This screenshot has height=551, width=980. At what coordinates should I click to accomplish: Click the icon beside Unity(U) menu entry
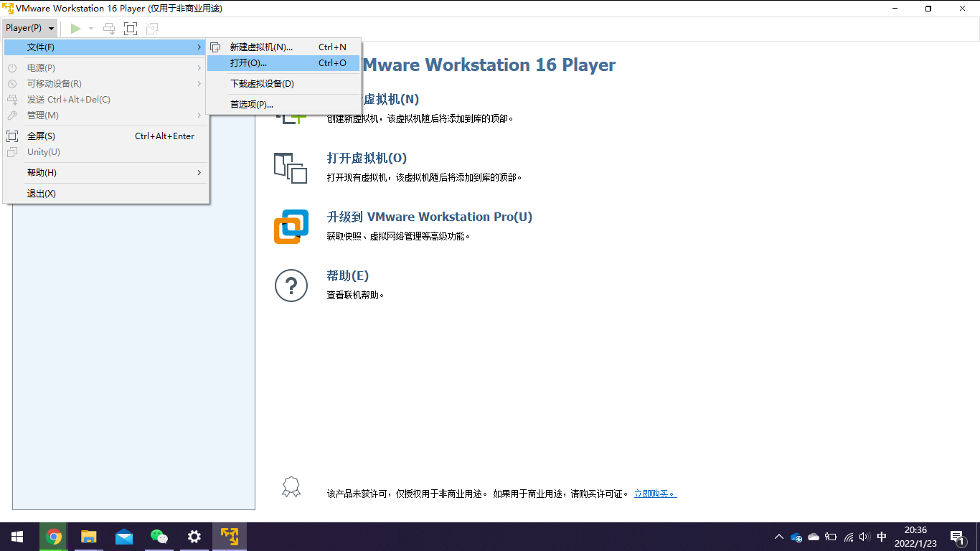point(12,151)
